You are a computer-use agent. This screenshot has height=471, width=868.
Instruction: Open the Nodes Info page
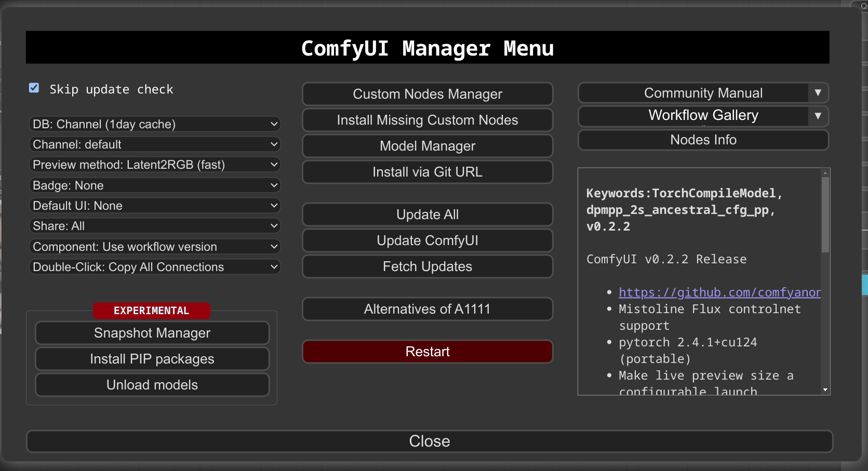[703, 140]
